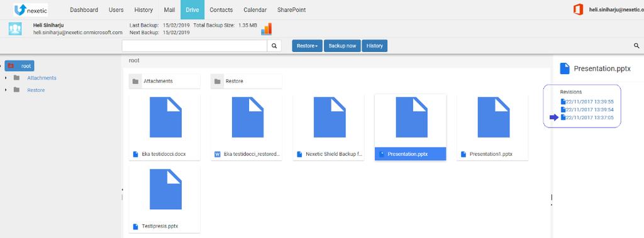Click small file icon beside Eka testidocci.docx
The width and height of the screenshot is (644, 238).
136,154
